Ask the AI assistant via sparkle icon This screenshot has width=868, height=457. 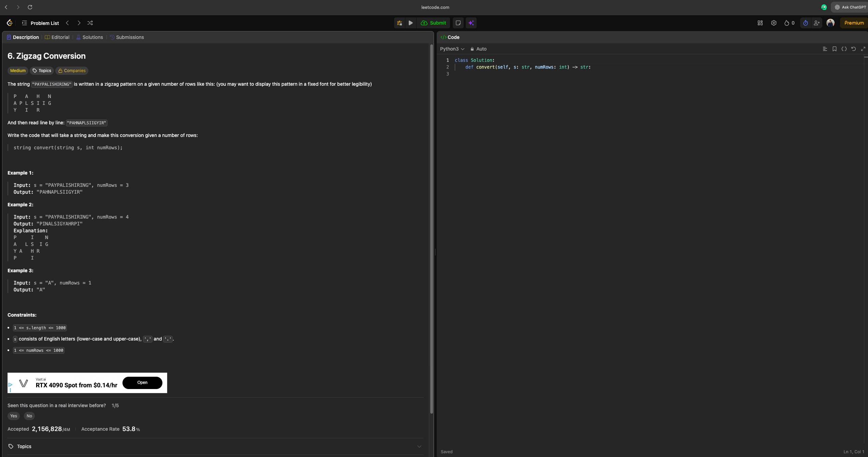click(x=471, y=23)
